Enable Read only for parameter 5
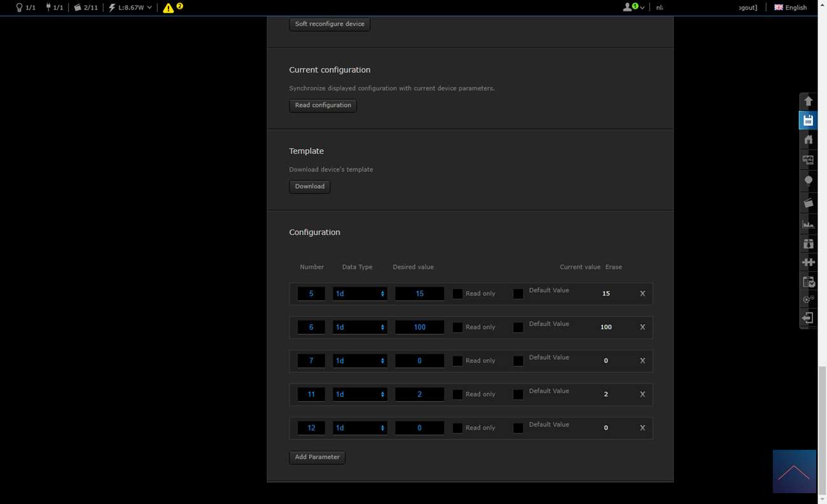 pyautogui.click(x=457, y=294)
